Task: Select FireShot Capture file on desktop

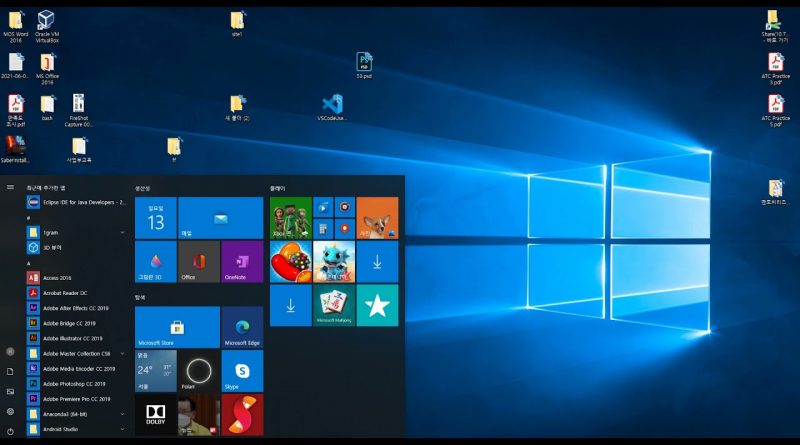Action: click(79, 110)
